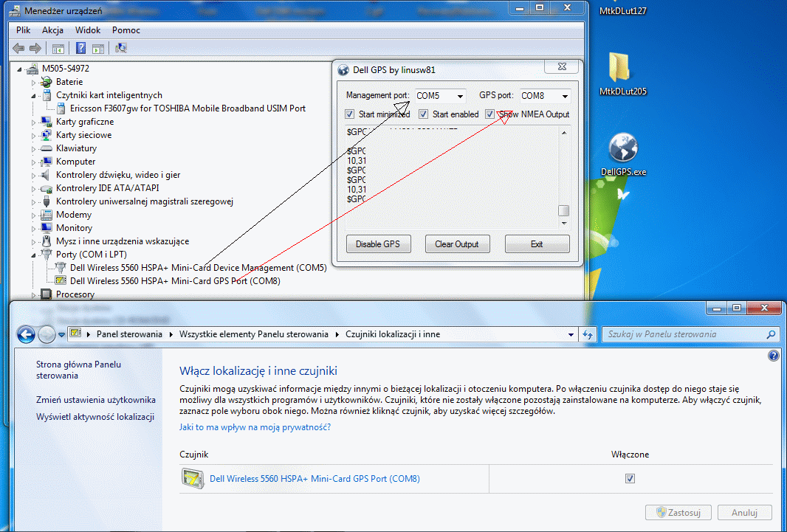Image resolution: width=787 pixels, height=532 pixels.
Task: Select the sound controllers speaker icon
Action: click(x=47, y=175)
